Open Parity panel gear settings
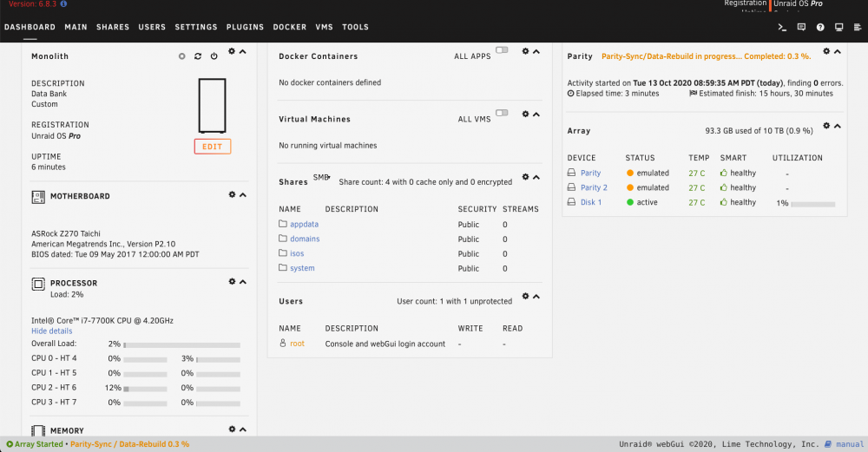 click(x=826, y=51)
